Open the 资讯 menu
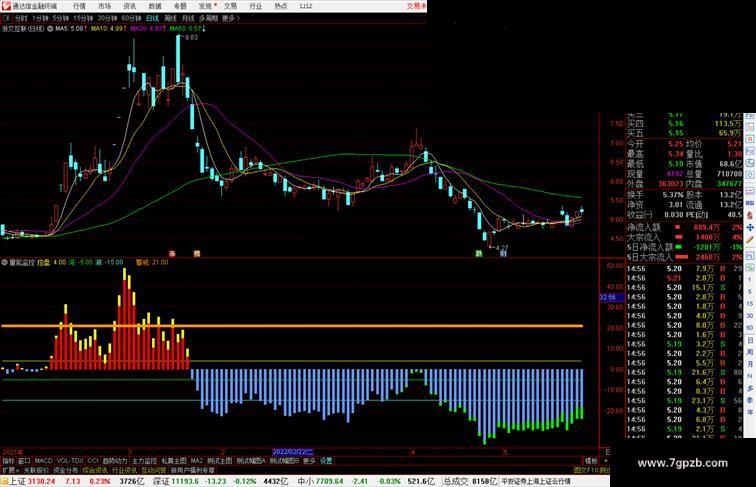 pos(129,6)
